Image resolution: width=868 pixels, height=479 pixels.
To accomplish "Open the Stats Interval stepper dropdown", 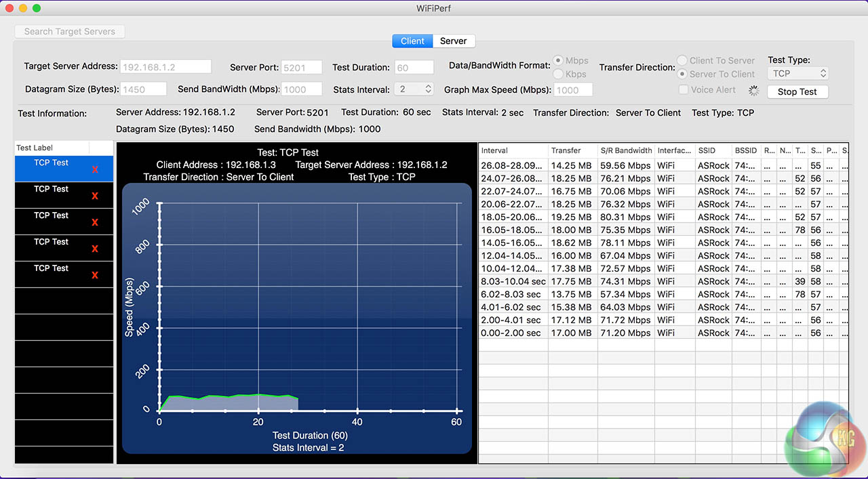I will click(413, 89).
